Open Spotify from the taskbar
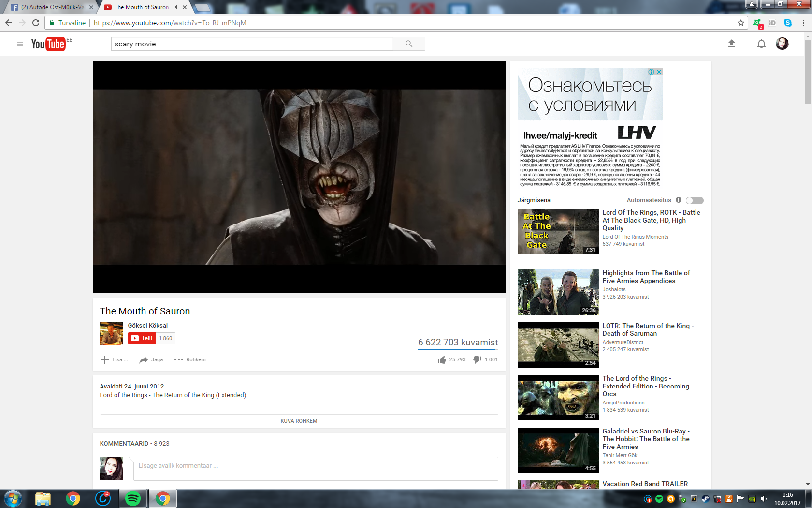 [x=133, y=498]
